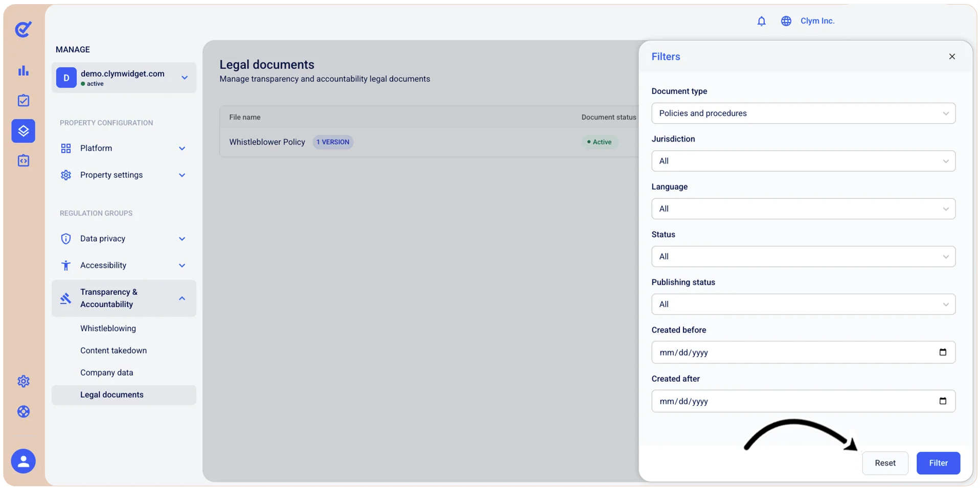Screen dimensions: 980x488
Task: Open the Publishing status dropdown
Action: point(803,304)
